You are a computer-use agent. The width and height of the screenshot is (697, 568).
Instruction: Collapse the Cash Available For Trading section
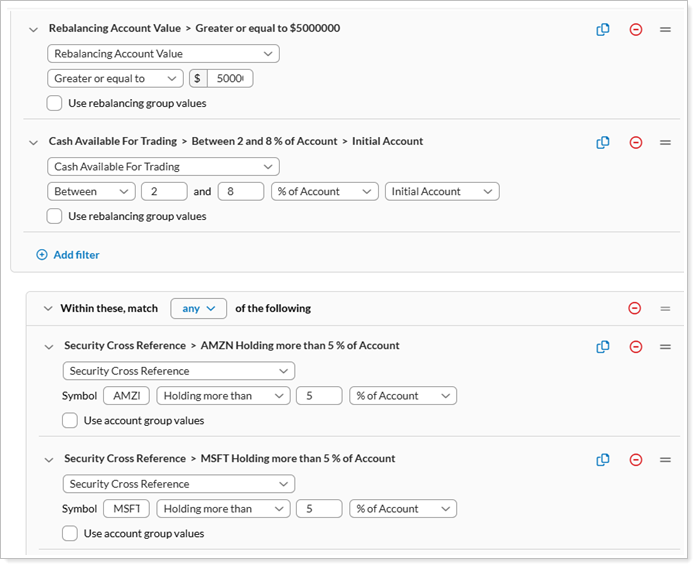(x=34, y=142)
